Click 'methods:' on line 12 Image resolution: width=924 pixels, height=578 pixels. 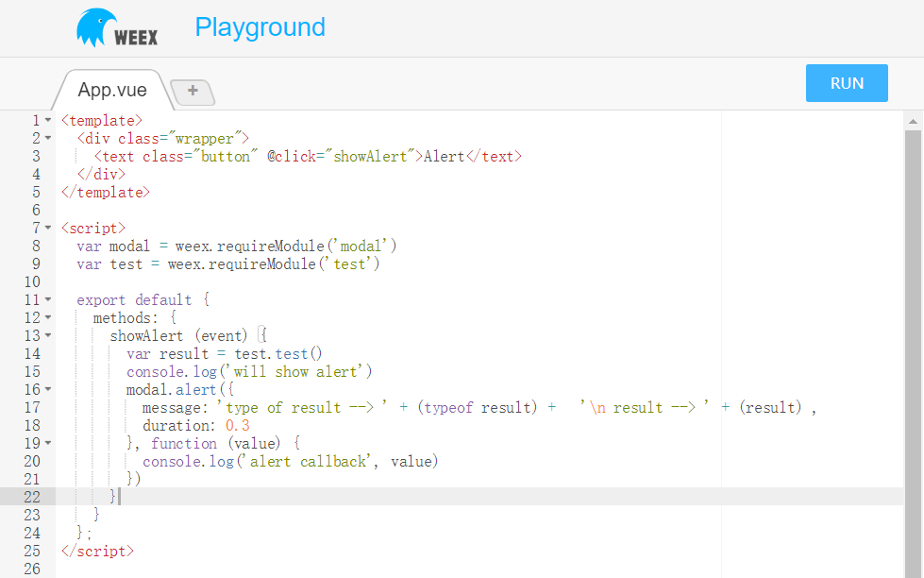[126, 318]
